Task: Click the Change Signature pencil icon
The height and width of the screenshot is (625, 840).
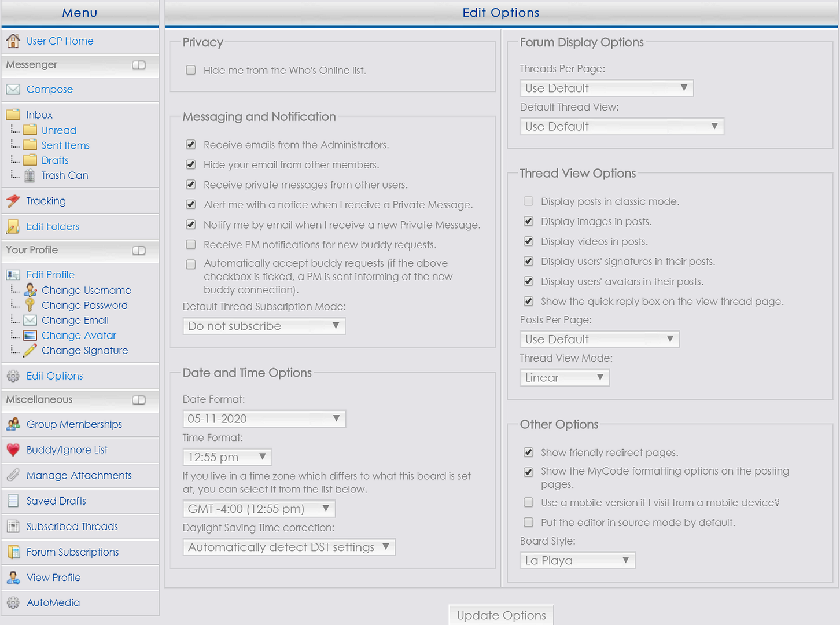Action: (x=30, y=350)
